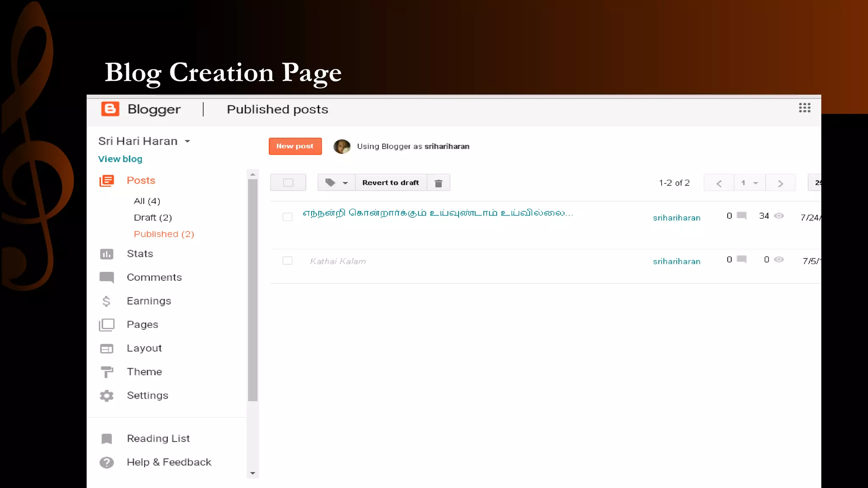This screenshot has height=488, width=868.
Task: Open the Pages section
Action: pyautogui.click(x=142, y=325)
